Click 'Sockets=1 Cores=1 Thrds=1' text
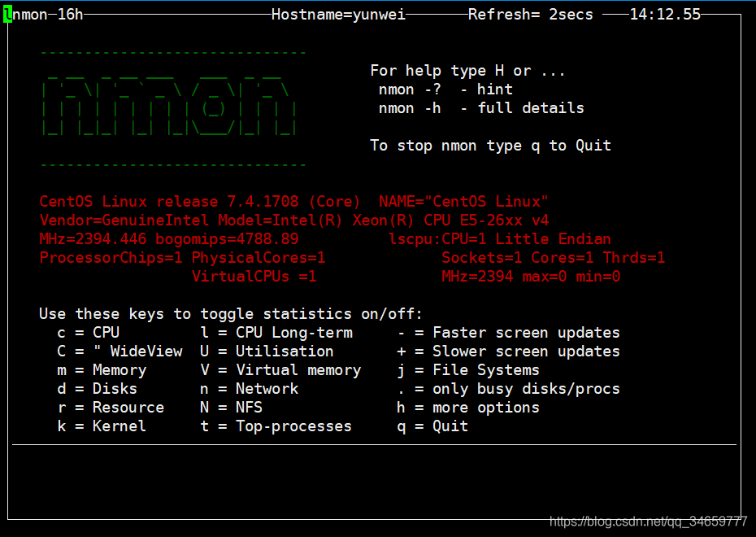This screenshot has width=756, height=537. [553, 258]
